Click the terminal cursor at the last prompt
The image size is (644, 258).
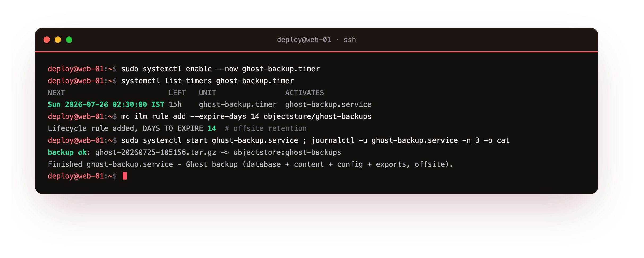pos(125,176)
